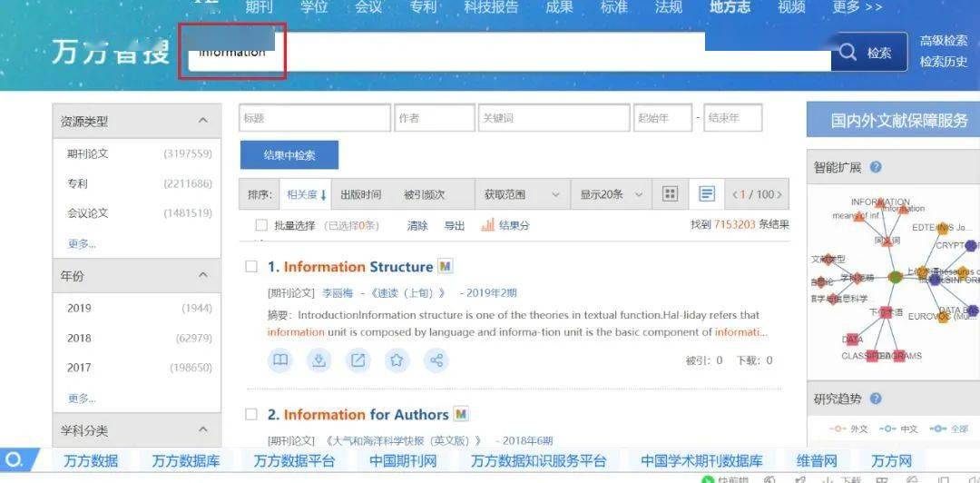Open the 高级检索 link
Screen dimensions: 980x483
(x=943, y=41)
